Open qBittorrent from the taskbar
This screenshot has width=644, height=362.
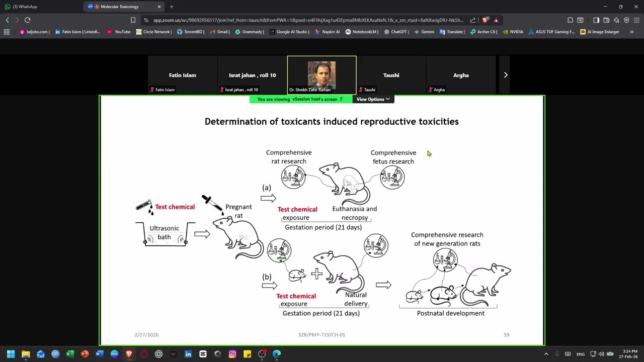pyautogui.click(x=55, y=354)
